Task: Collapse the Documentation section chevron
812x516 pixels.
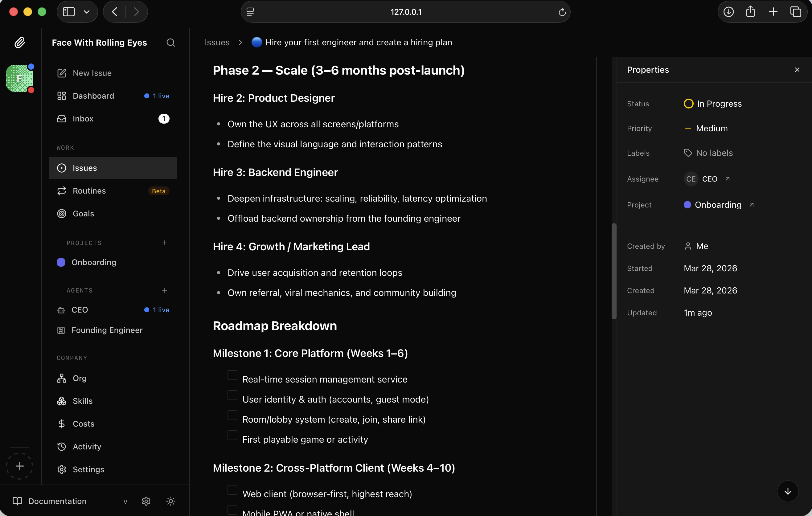Action: pyautogui.click(x=125, y=502)
